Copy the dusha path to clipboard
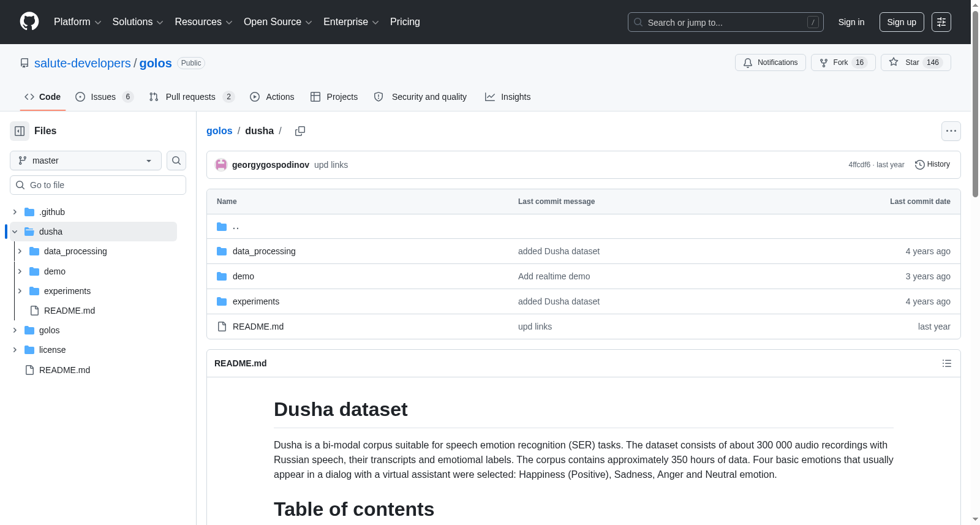Screen dimensions: 980x525 coord(300,131)
